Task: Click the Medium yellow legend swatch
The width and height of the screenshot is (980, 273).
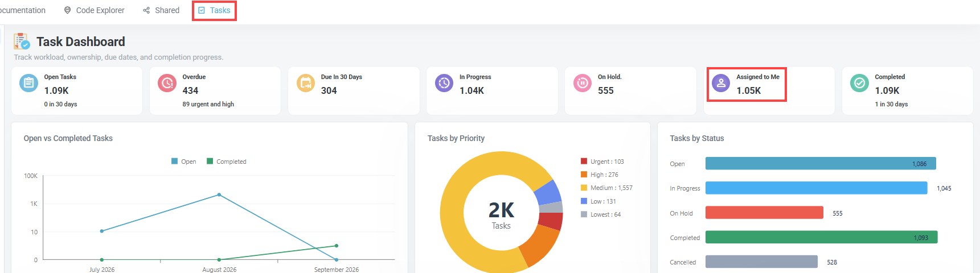Action: [x=584, y=188]
